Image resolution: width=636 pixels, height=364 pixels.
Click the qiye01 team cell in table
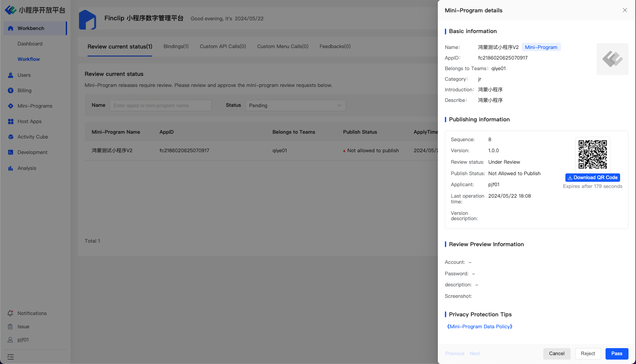click(x=280, y=150)
